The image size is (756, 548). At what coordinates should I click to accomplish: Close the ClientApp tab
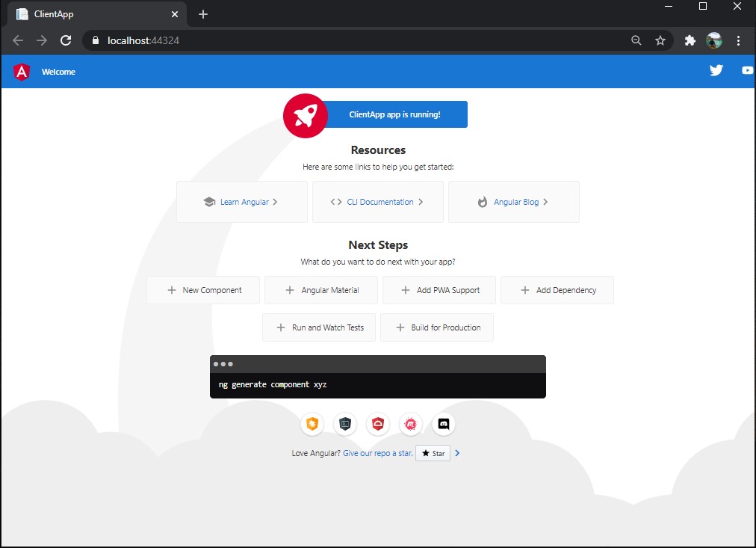pyautogui.click(x=175, y=14)
